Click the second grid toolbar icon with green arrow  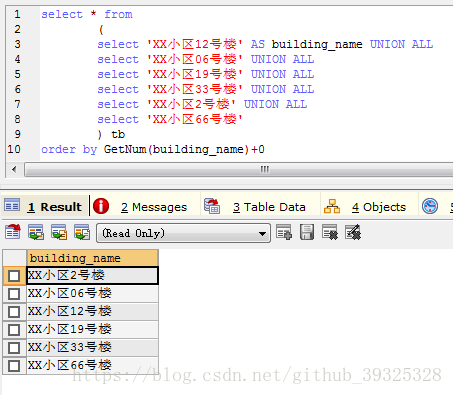[x=36, y=232]
